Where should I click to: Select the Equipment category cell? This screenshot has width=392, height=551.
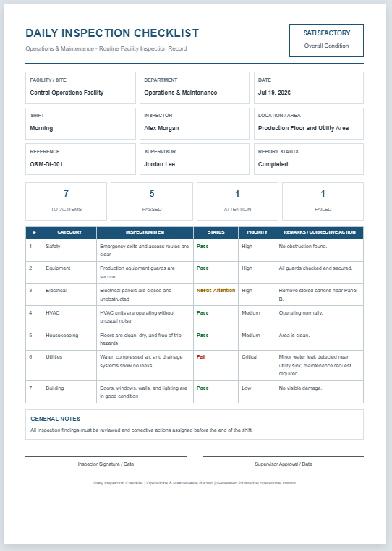click(x=69, y=273)
